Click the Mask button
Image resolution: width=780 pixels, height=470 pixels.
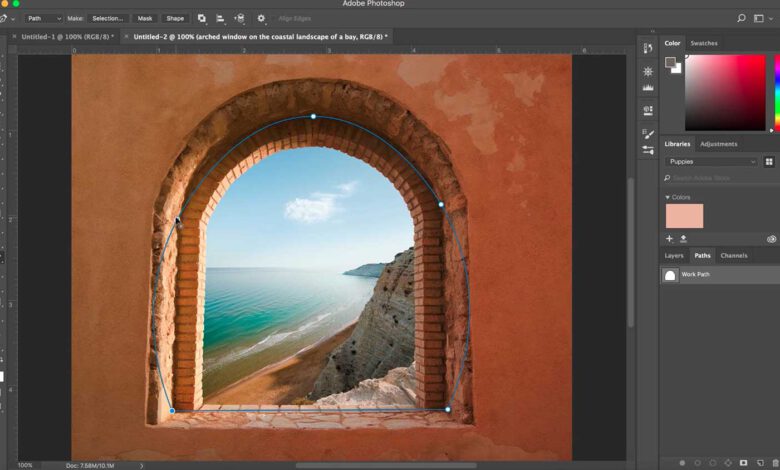click(x=145, y=18)
